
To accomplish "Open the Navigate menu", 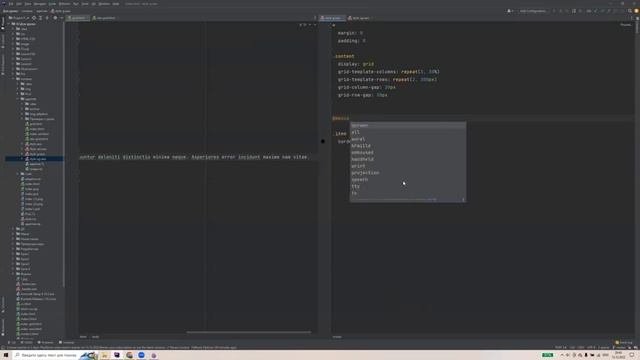I will point(40,4).
